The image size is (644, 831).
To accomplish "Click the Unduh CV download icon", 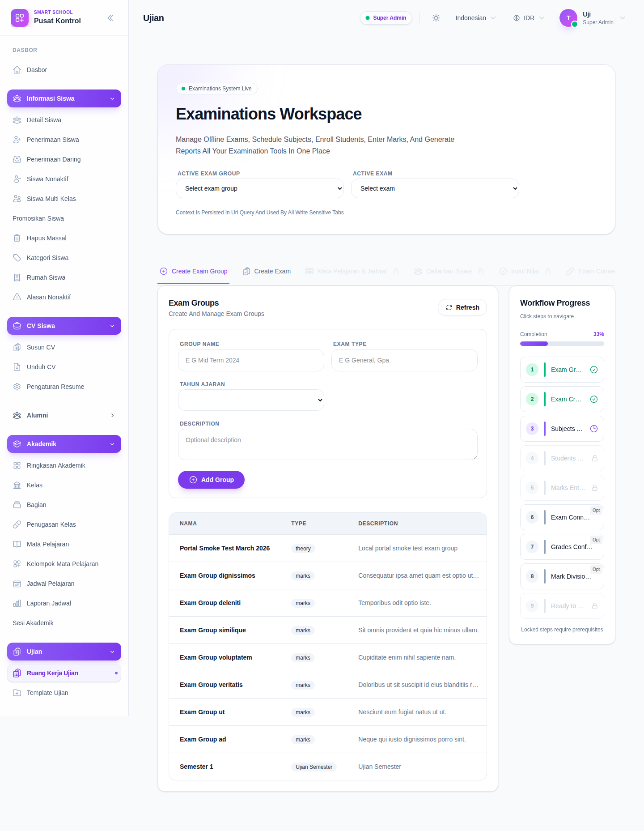I will (x=17, y=367).
